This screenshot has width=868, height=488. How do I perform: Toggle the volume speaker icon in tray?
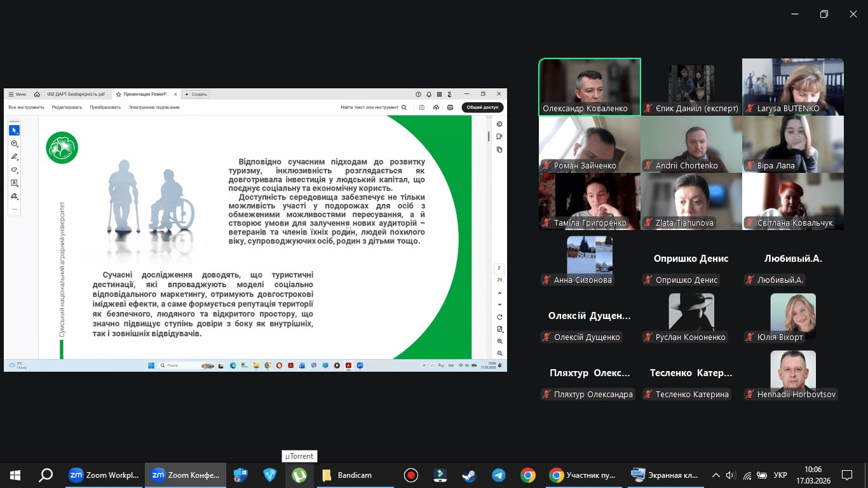click(731, 475)
